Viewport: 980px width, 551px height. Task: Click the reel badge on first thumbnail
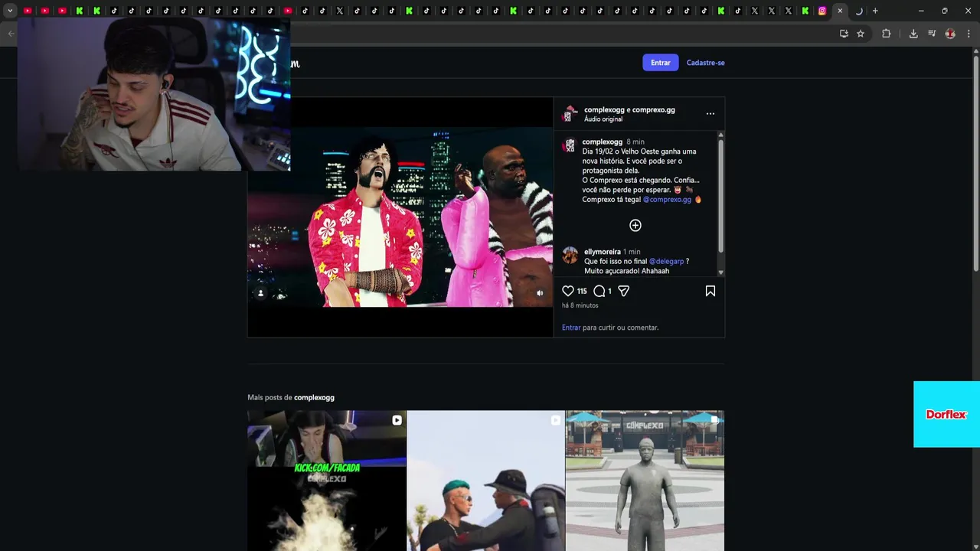397,420
